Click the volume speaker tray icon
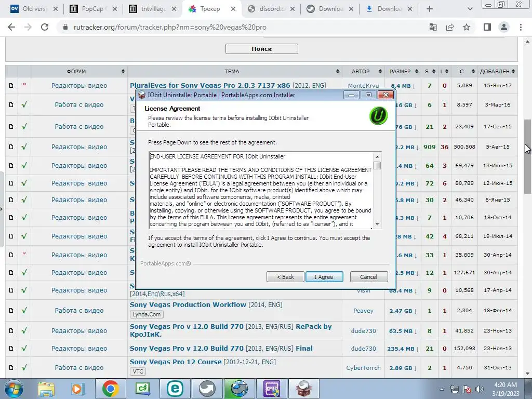532x399 pixels. click(480, 389)
